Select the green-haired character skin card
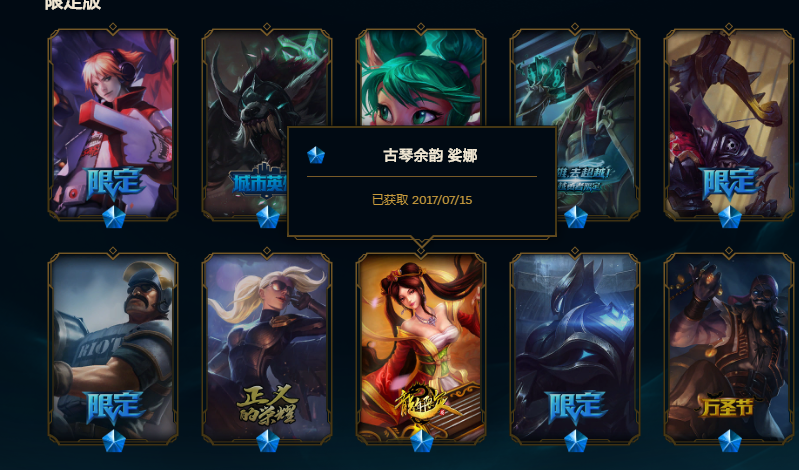The image size is (799, 470). (x=420, y=77)
